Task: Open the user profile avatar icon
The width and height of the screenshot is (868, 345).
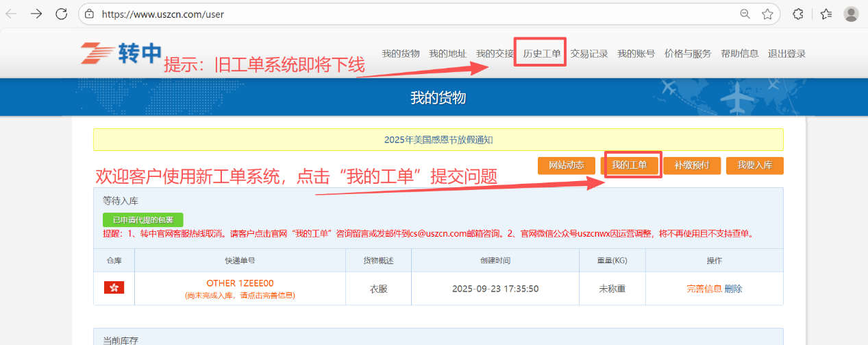Action: (x=852, y=14)
